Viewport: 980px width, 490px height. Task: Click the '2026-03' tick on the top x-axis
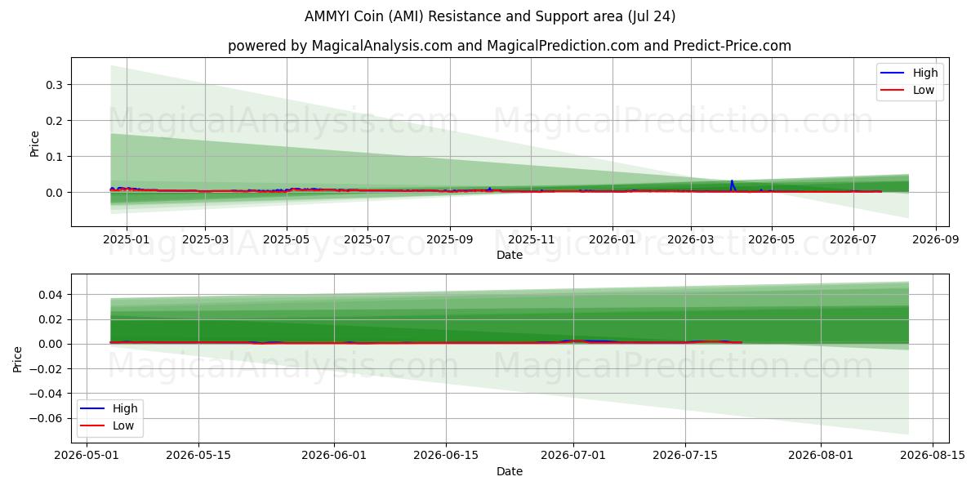[x=691, y=240]
